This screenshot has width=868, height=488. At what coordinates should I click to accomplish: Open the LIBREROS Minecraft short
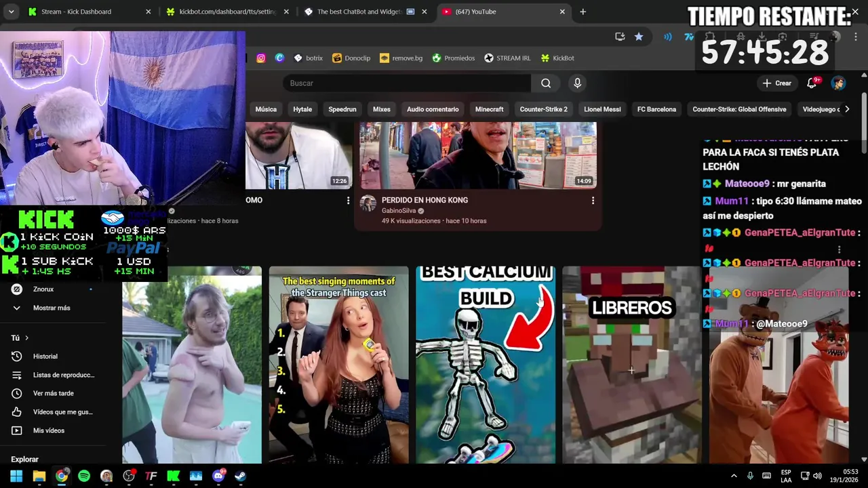click(x=632, y=365)
